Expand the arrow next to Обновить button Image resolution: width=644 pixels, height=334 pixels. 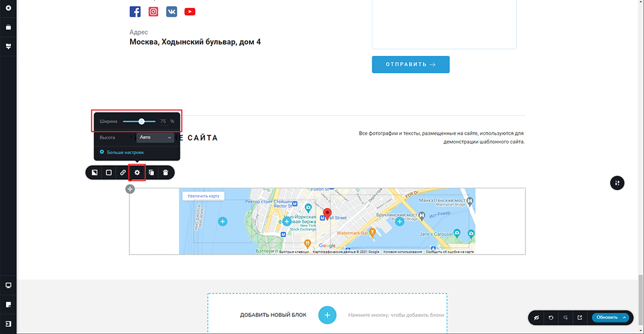point(625,318)
